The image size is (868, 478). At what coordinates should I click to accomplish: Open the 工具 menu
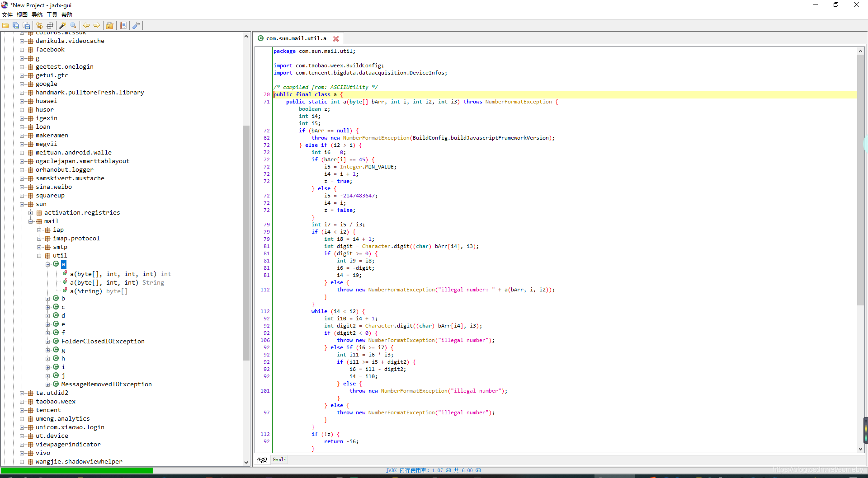click(x=52, y=15)
